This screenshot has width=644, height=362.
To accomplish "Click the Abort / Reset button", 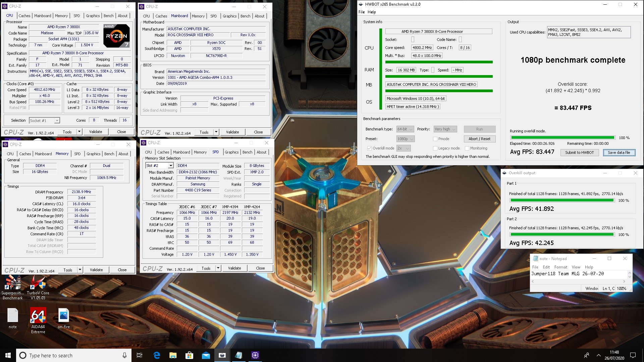I will [479, 139].
